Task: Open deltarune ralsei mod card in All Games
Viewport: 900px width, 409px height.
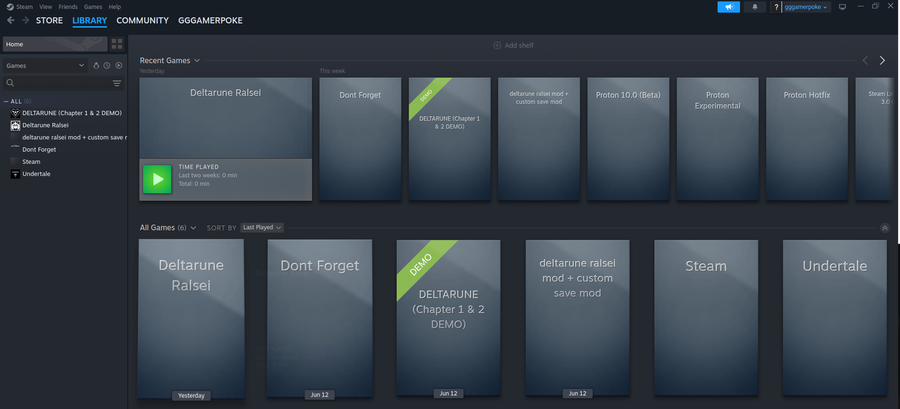Action: pyautogui.click(x=577, y=318)
